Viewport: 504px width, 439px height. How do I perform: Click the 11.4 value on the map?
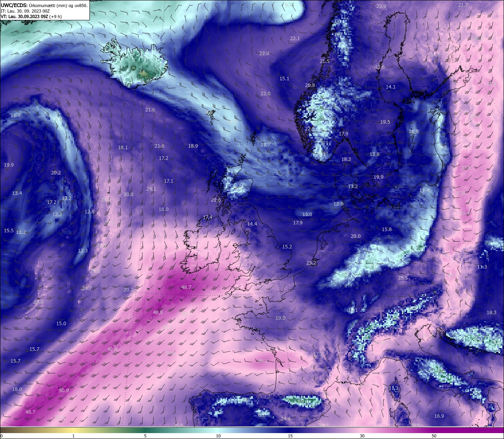[424, 191]
